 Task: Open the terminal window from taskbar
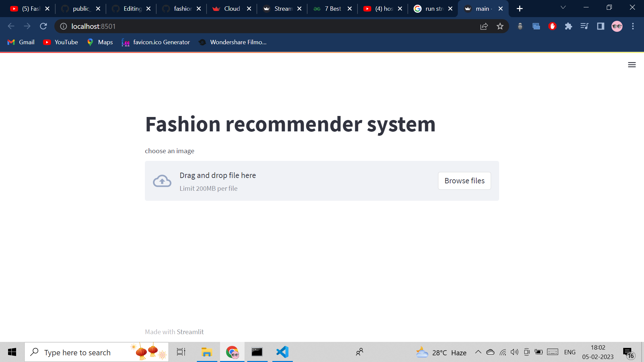(257, 352)
